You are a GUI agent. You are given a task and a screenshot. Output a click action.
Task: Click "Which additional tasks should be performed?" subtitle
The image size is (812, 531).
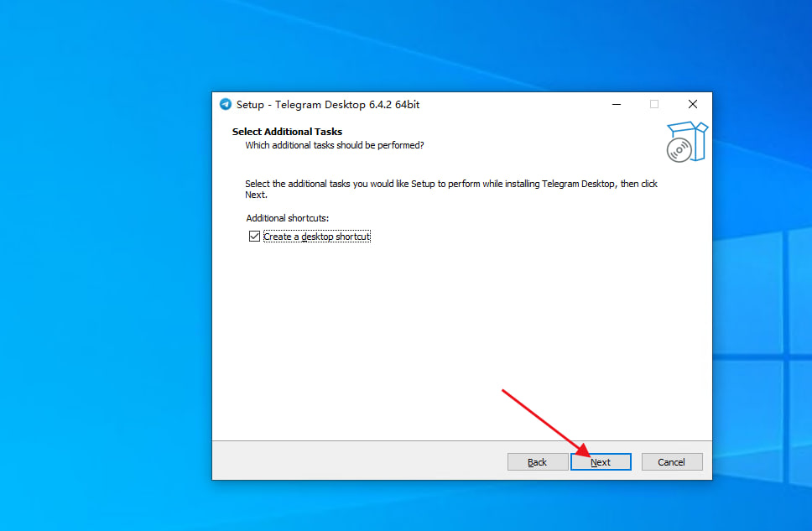[334, 145]
